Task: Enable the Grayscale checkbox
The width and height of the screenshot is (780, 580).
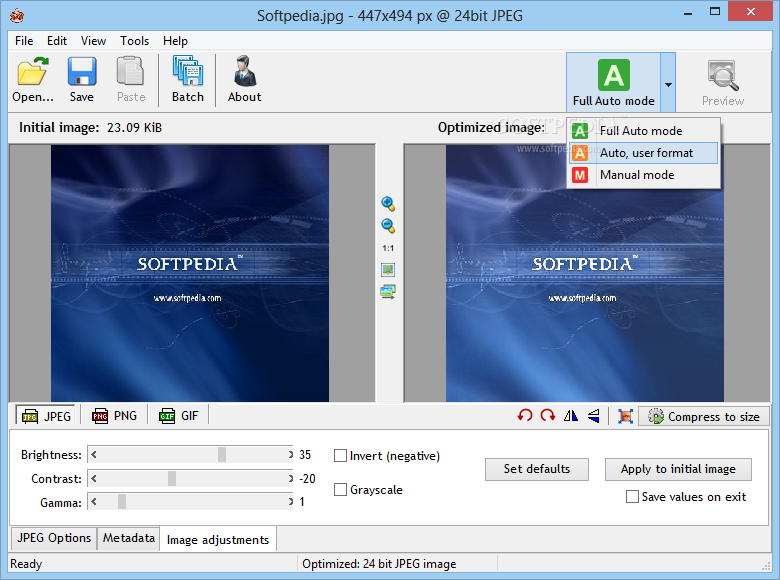Action: (x=340, y=489)
